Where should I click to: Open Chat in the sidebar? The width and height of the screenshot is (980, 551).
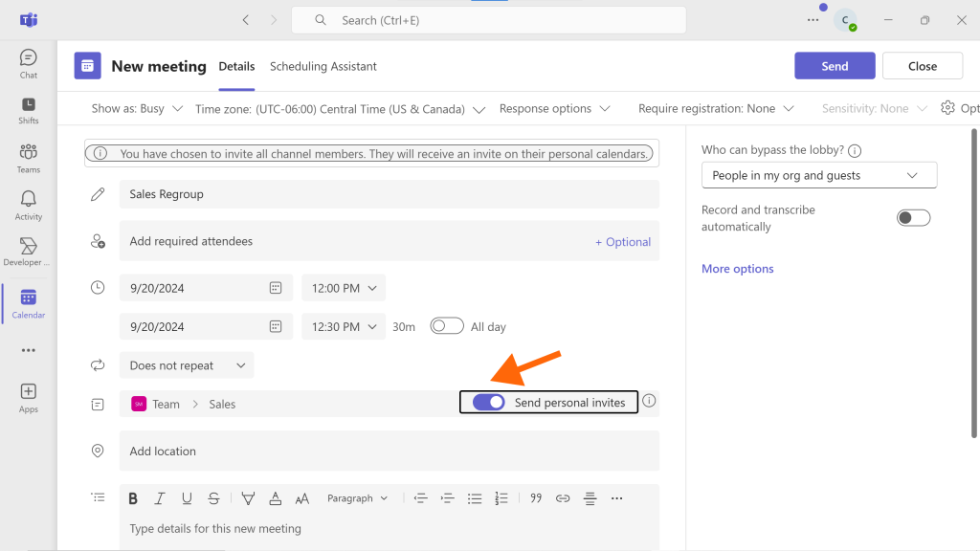[28, 64]
